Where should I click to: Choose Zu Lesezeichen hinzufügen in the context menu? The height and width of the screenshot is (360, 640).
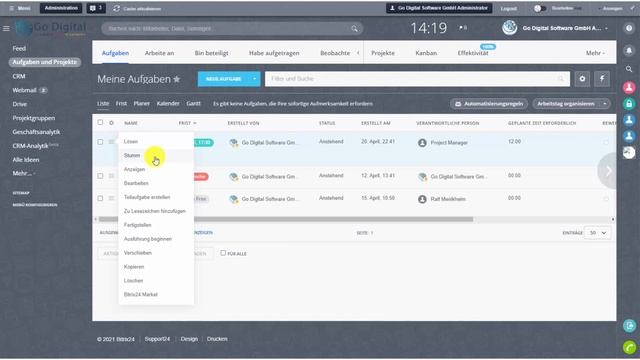pos(155,211)
